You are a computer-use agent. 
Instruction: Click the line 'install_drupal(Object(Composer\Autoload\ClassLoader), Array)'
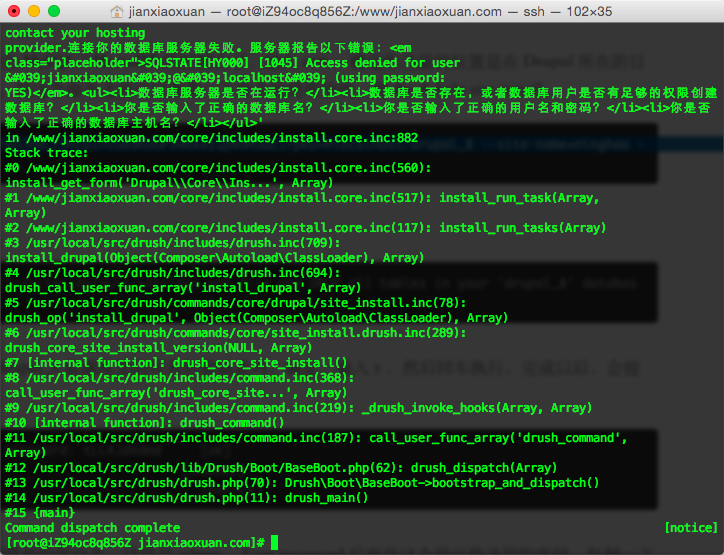coord(214,258)
